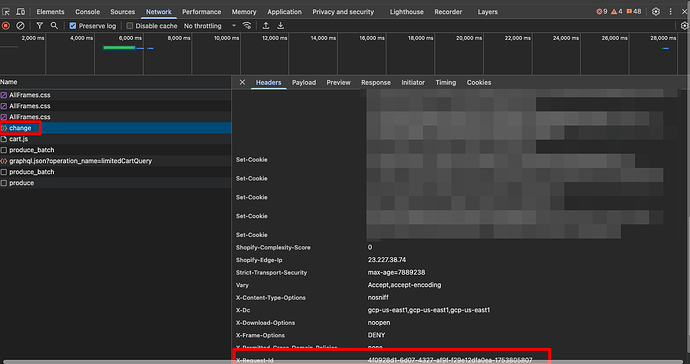The image size is (690, 364).
Task: Open the network filter icon
Action: 40,26
